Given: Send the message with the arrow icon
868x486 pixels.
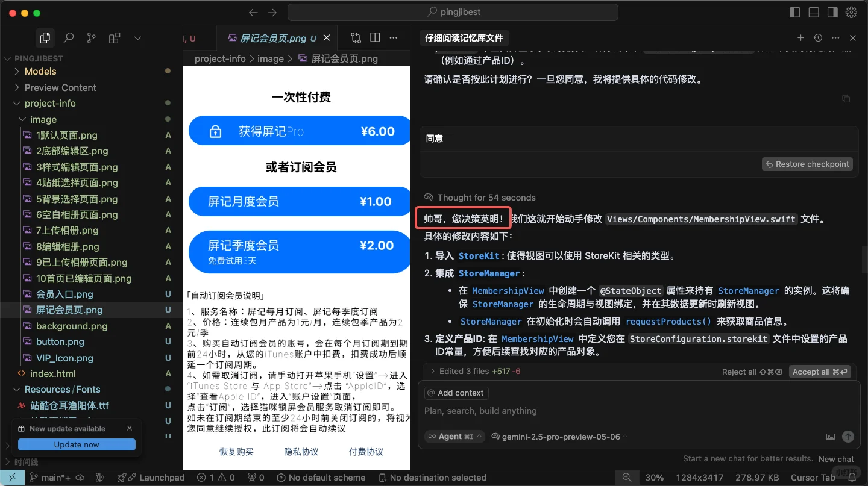Looking at the screenshot, I should [x=849, y=437].
